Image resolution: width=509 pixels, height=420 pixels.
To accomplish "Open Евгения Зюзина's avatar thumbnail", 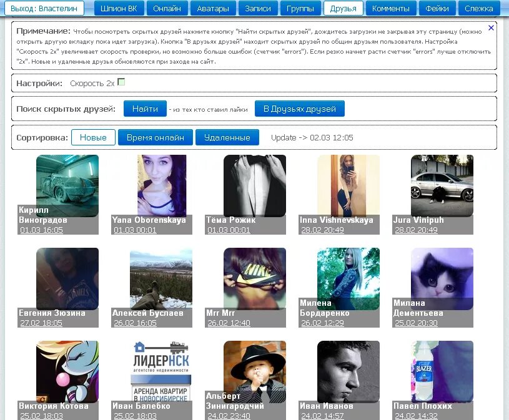I will pyautogui.click(x=67, y=278).
